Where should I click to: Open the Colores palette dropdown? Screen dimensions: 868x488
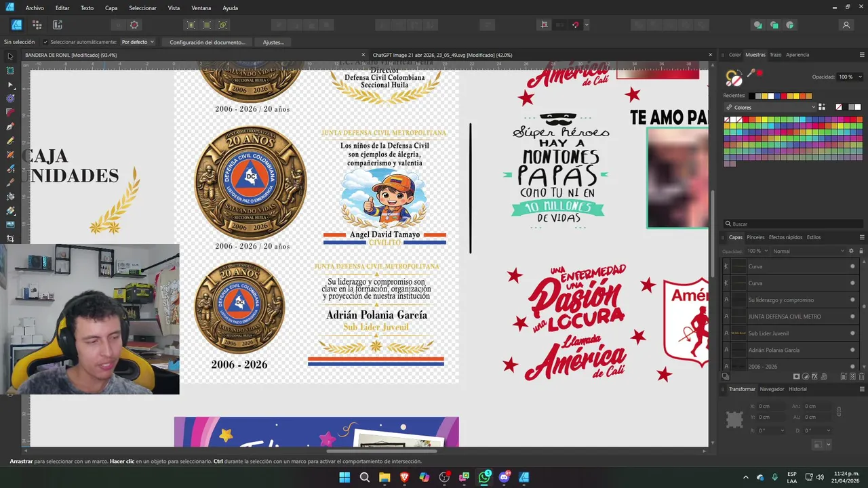770,107
